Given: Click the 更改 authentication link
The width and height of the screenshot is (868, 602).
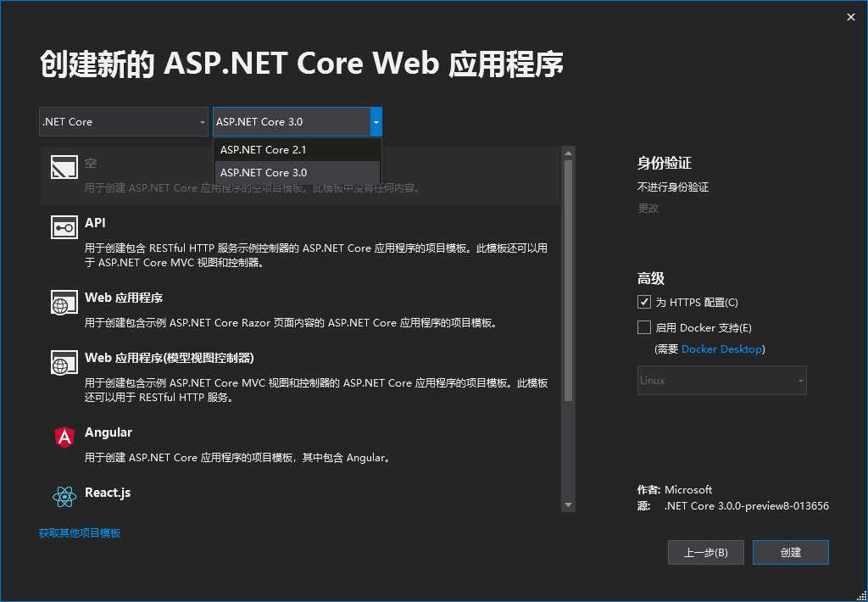Looking at the screenshot, I should [648, 209].
